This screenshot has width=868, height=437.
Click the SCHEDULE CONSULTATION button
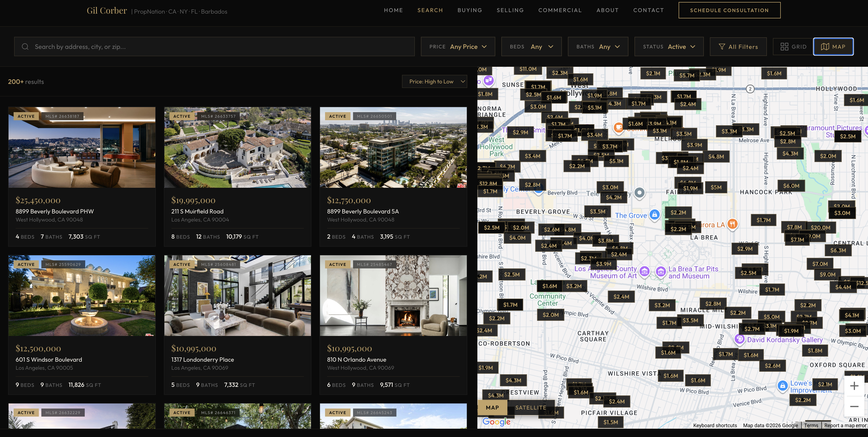tap(730, 10)
